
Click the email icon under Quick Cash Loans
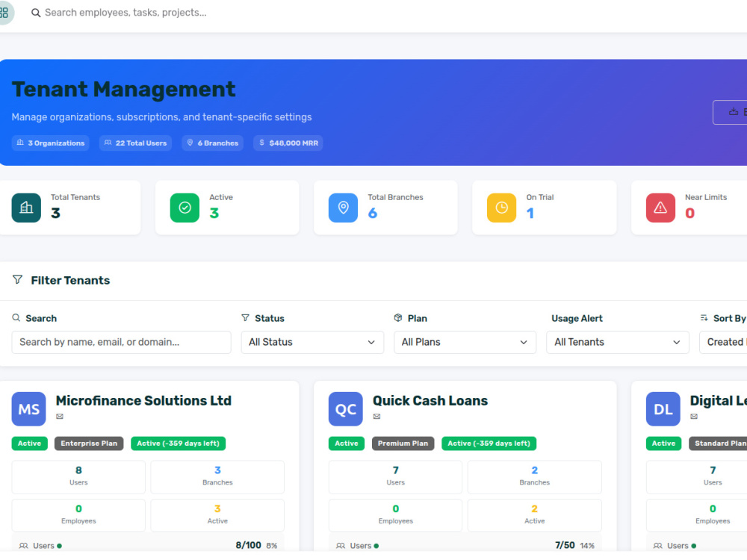point(376,417)
